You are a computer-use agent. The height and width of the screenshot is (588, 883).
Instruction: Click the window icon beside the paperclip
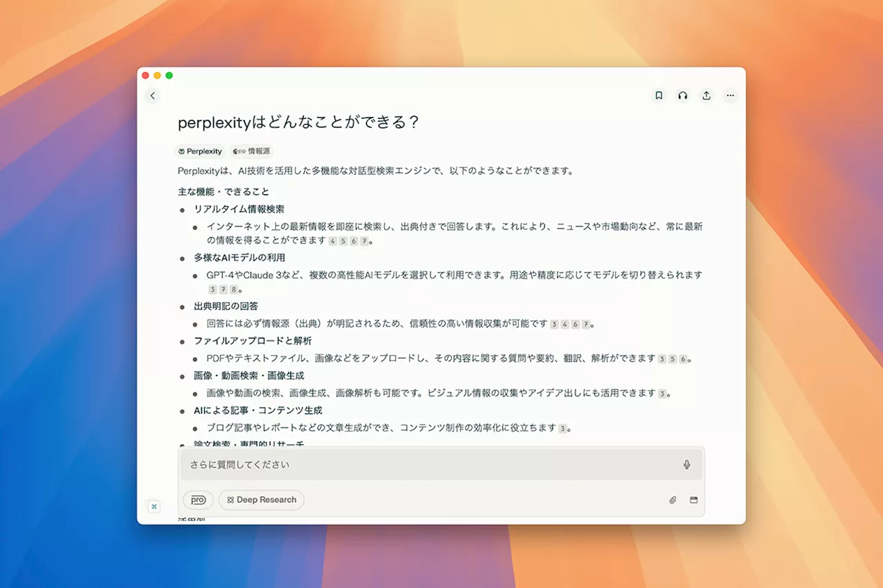693,500
